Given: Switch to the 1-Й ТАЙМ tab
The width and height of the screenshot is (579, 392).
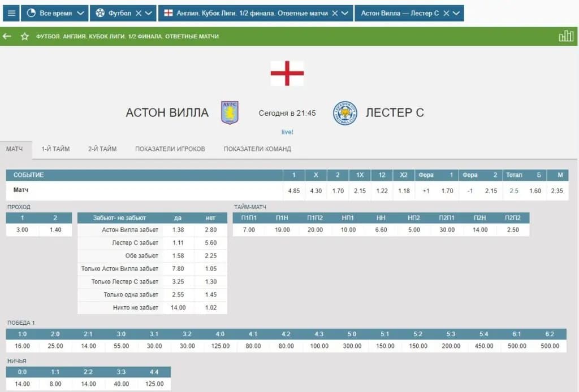Looking at the screenshot, I should (x=55, y=149).
